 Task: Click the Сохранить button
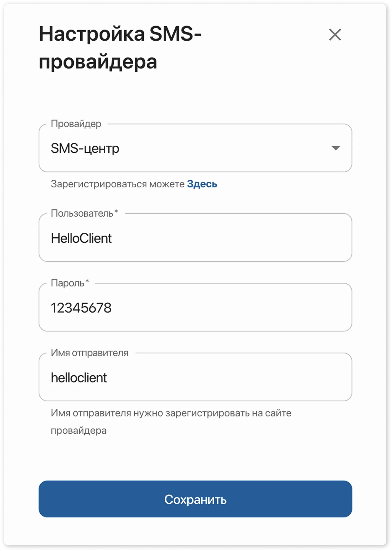pyautogui.click(x=195, y=499)
